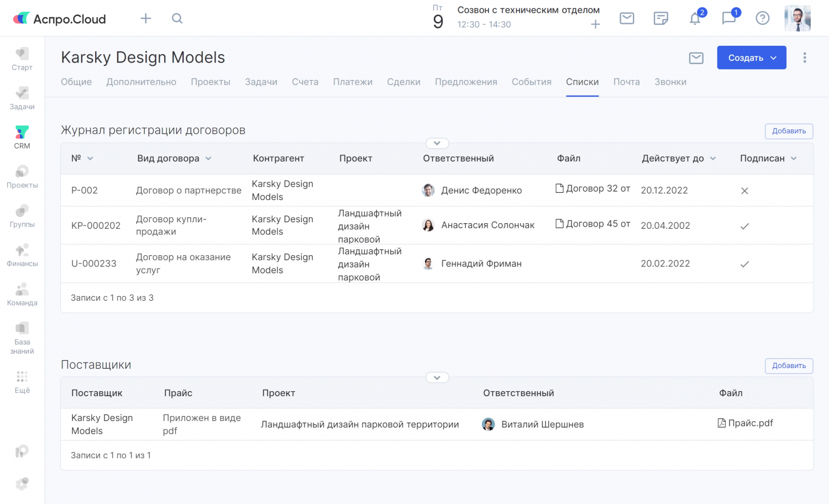This screenshot has height=504, width=829.
Task: Click the user profile avatar
Action: tap(797, 19)
